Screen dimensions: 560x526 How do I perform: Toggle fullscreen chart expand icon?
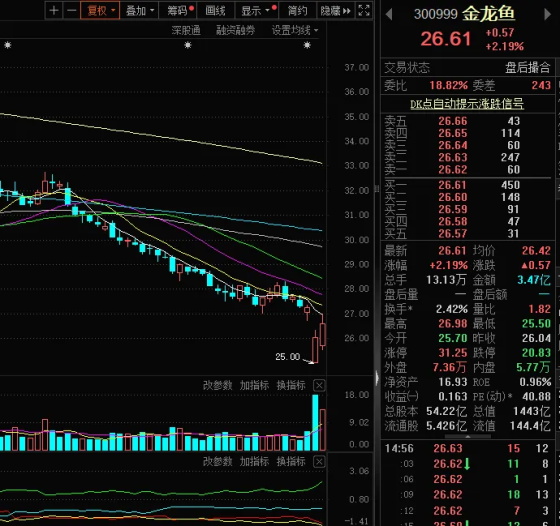click(x=364, y=10)
